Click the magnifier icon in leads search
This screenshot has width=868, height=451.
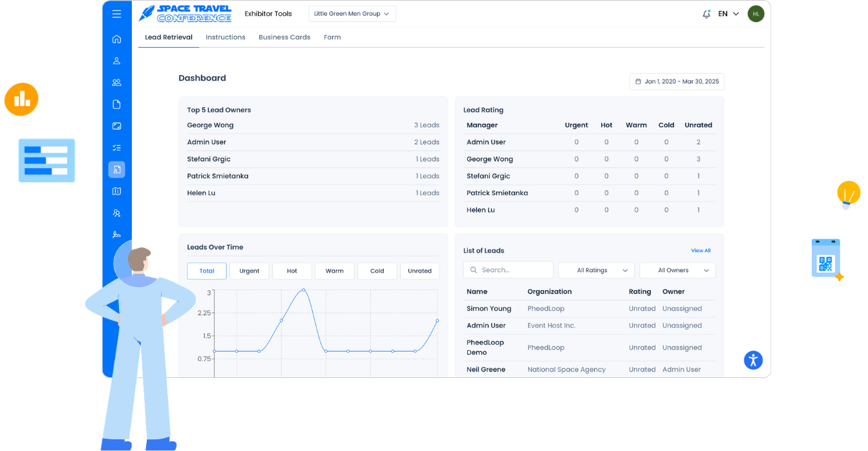[x=474, y=270]
